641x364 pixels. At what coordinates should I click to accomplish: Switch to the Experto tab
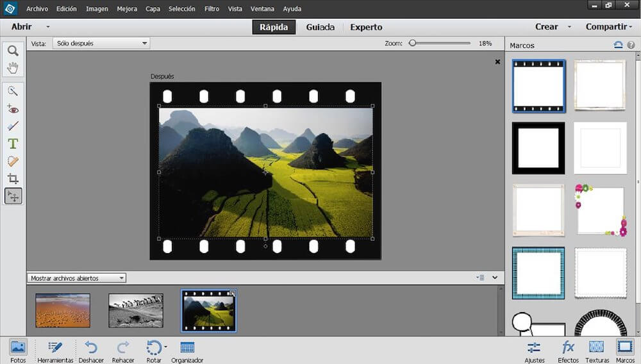(x=366, y=27)
